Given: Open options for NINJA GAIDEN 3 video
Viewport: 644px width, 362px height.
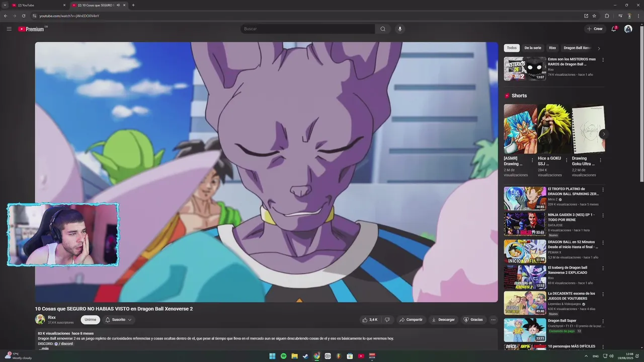Looking at the screenshot, I should (603, 216).
